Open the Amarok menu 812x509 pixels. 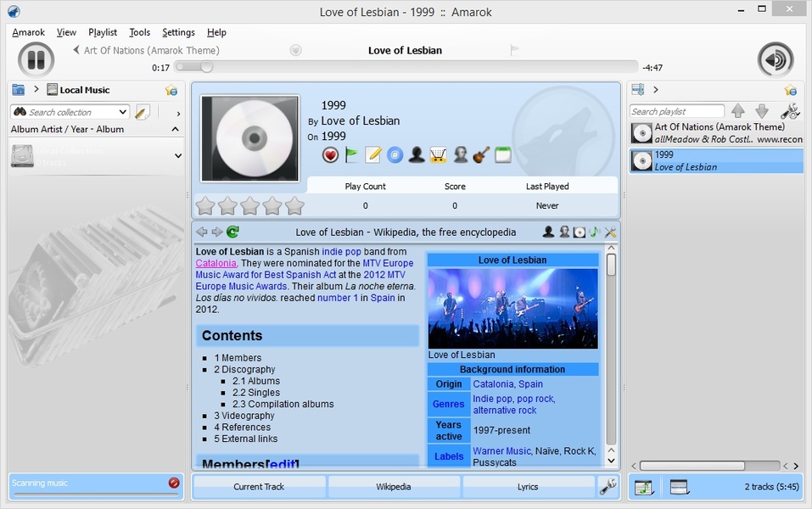pos(29,32)
